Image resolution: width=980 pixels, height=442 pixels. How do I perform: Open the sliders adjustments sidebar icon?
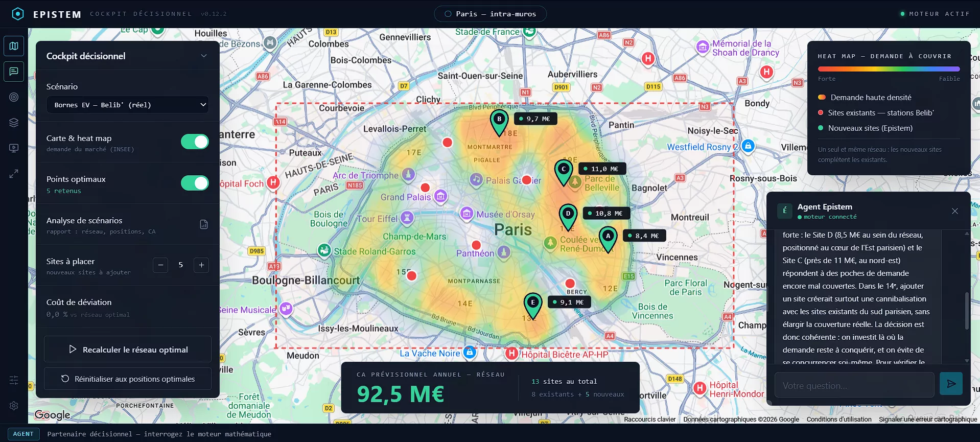tap(14, 380)
